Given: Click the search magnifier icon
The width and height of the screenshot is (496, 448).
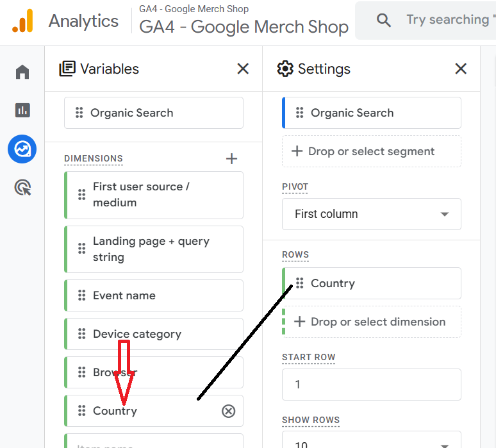Looking at the screenshot, I should click(384, 20).
